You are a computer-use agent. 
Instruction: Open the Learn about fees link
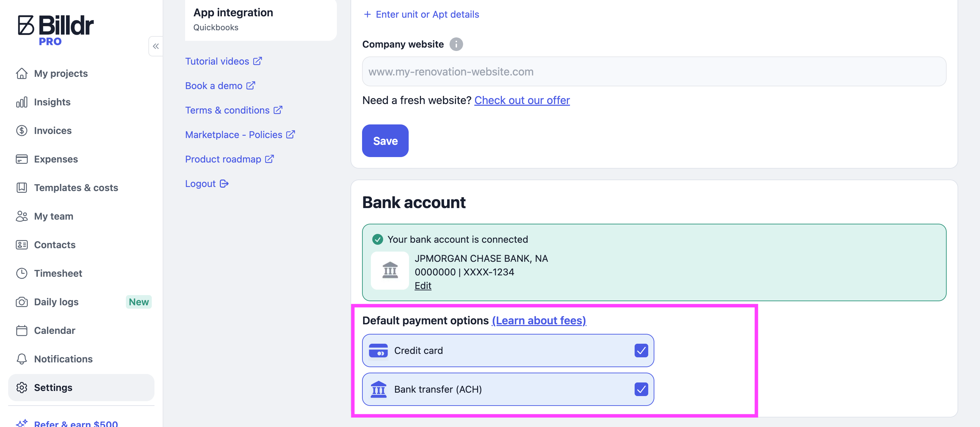pos(539,321)
